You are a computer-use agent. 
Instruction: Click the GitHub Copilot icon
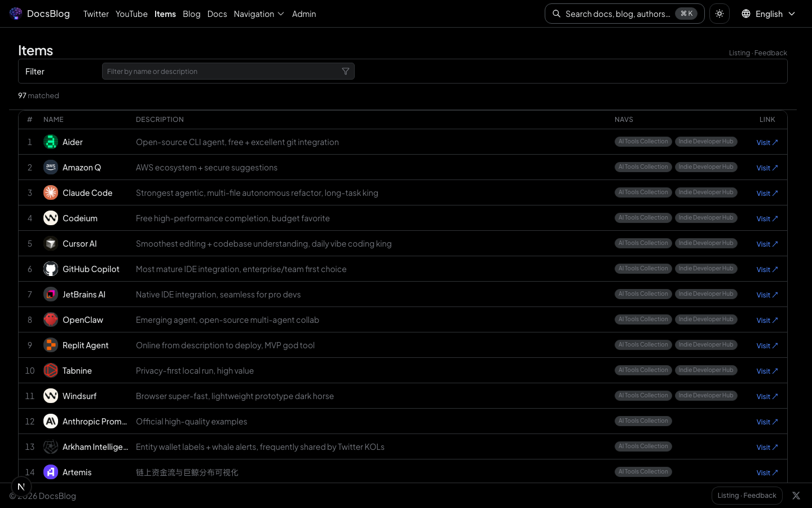point(51,269)
